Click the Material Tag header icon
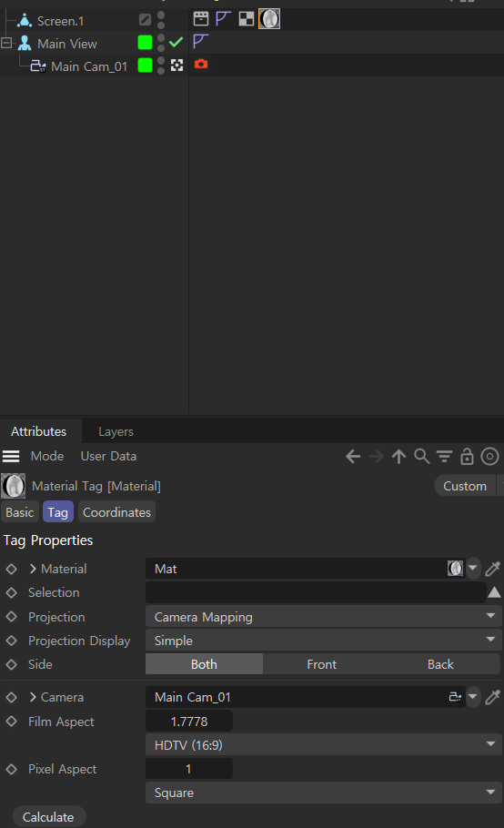 14,486
